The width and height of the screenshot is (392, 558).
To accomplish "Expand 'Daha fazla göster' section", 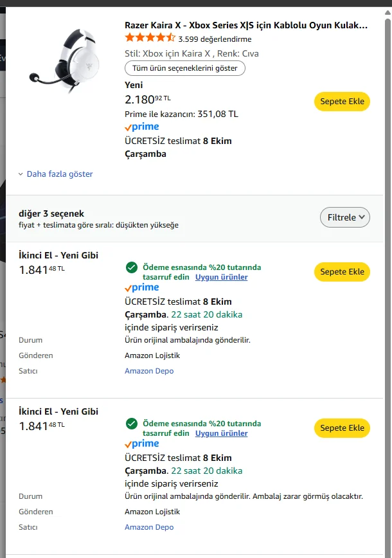I will point(59,174).
